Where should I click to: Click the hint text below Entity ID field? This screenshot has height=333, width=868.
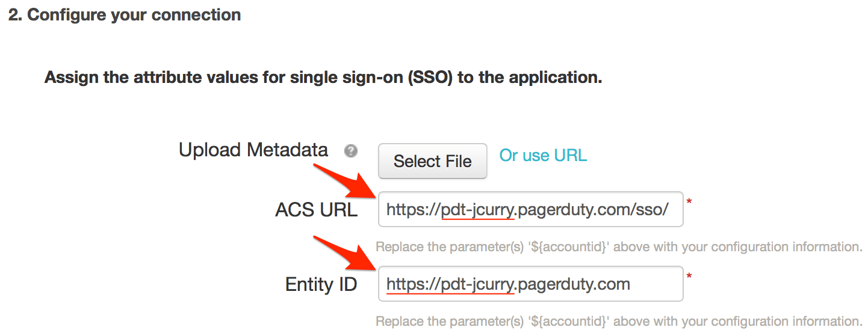click(619, 322)
